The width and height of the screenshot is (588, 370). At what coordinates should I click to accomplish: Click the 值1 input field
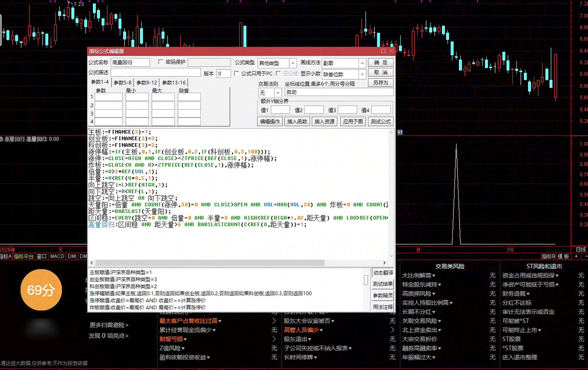(x=280, y=110)
